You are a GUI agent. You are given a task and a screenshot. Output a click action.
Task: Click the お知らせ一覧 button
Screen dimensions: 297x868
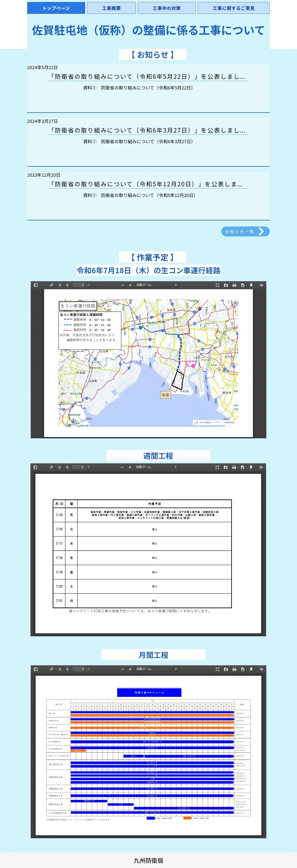click(246, 231)
